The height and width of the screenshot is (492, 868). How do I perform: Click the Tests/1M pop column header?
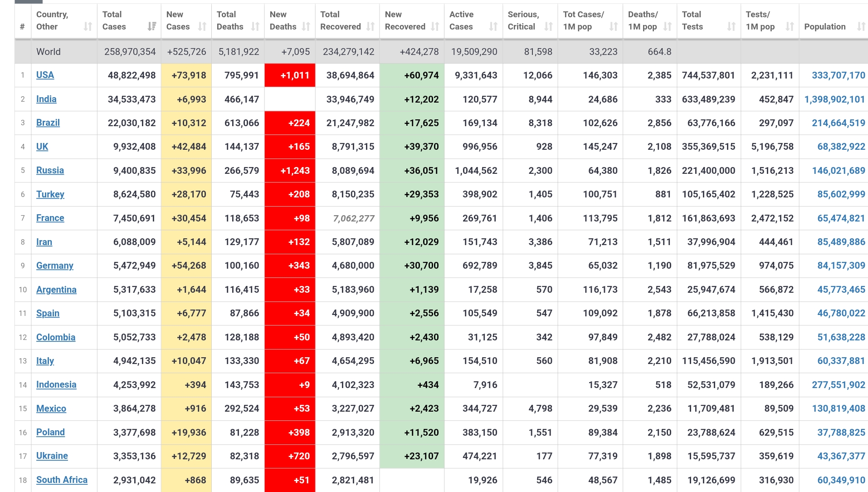pyautogui.click(x=760, y=21)
